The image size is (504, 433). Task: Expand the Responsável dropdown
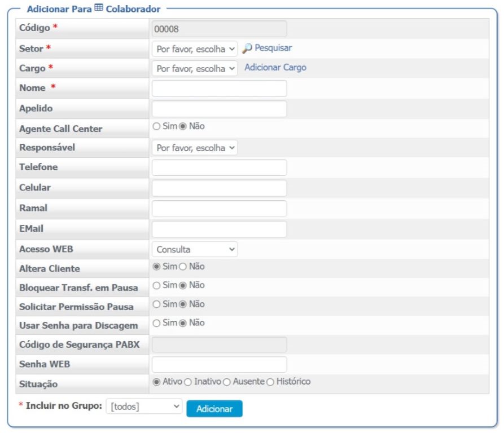pos(195,148)
